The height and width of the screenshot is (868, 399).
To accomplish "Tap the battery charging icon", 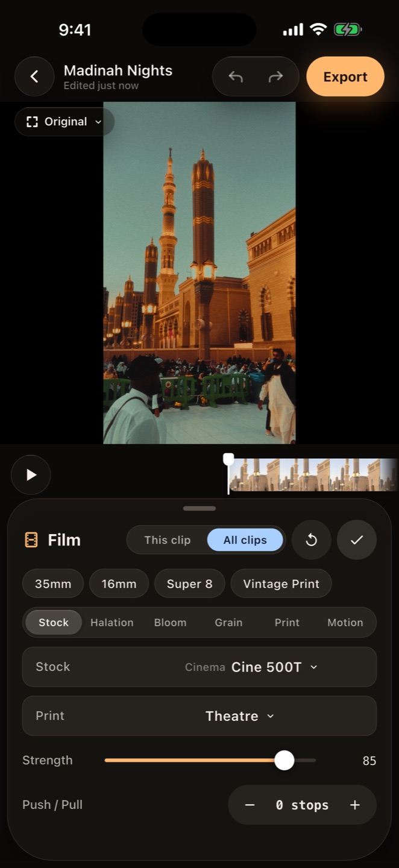I will pyautogui.click(x=348, y=29).
